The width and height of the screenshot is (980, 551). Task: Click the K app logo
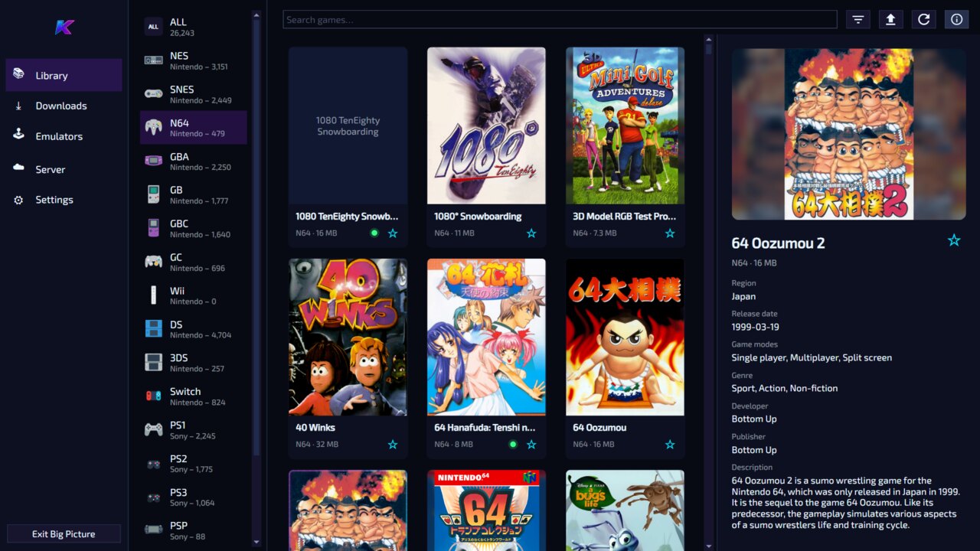(x=64, y=28)
